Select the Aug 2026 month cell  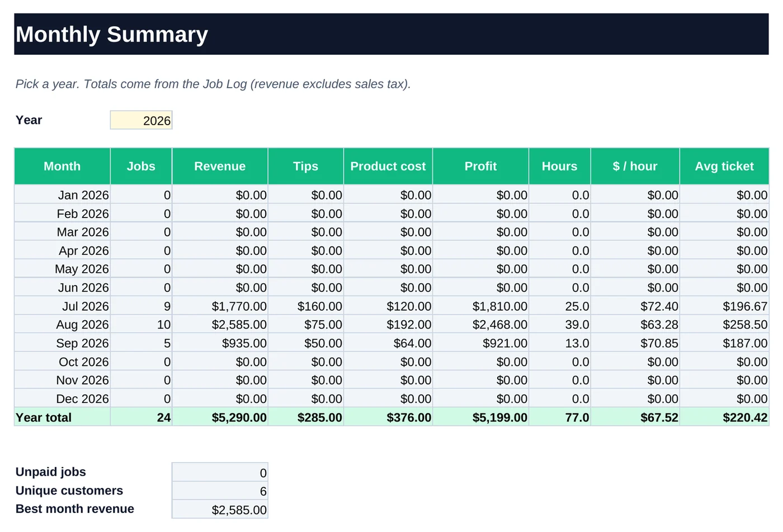62,325
